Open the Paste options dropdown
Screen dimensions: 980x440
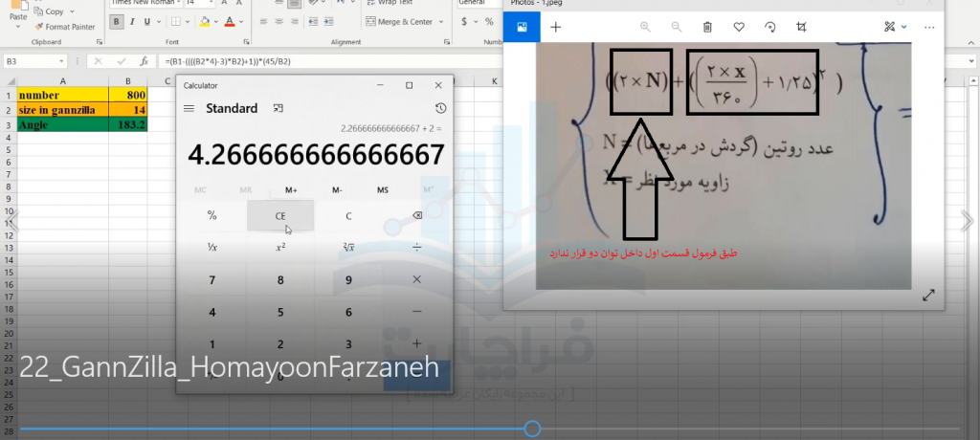pyautogui.click(x=18, y=27)
